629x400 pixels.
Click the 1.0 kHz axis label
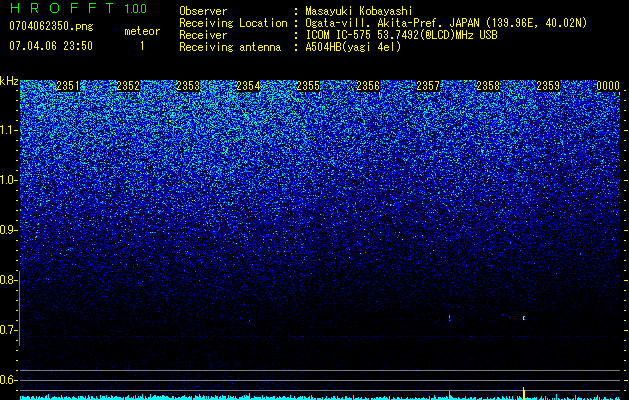tap(9, 180)
